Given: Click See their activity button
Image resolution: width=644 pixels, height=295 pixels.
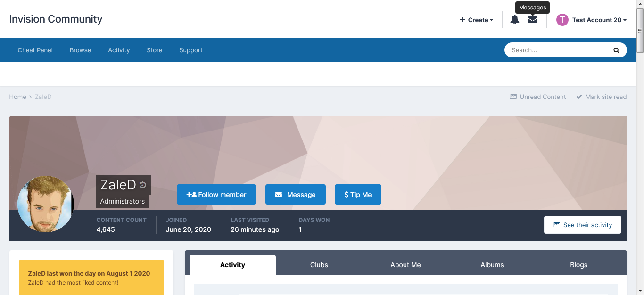Looking at the screenshot, I should (x=583, y=225).
